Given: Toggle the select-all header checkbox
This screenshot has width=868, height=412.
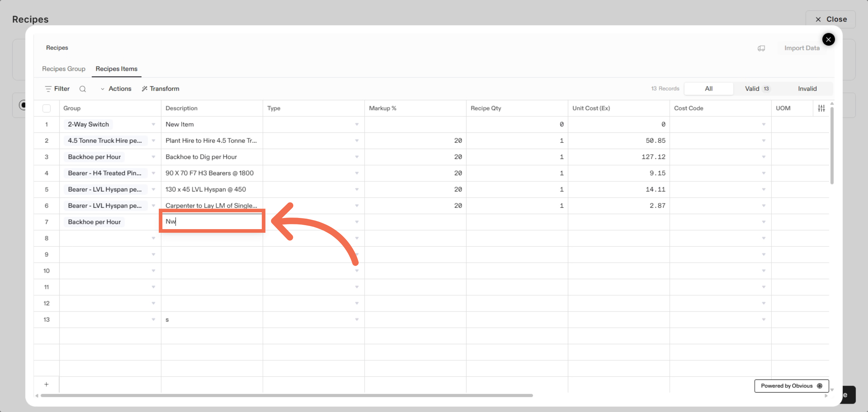Looking at the screenshot, I should click(47, 108).
